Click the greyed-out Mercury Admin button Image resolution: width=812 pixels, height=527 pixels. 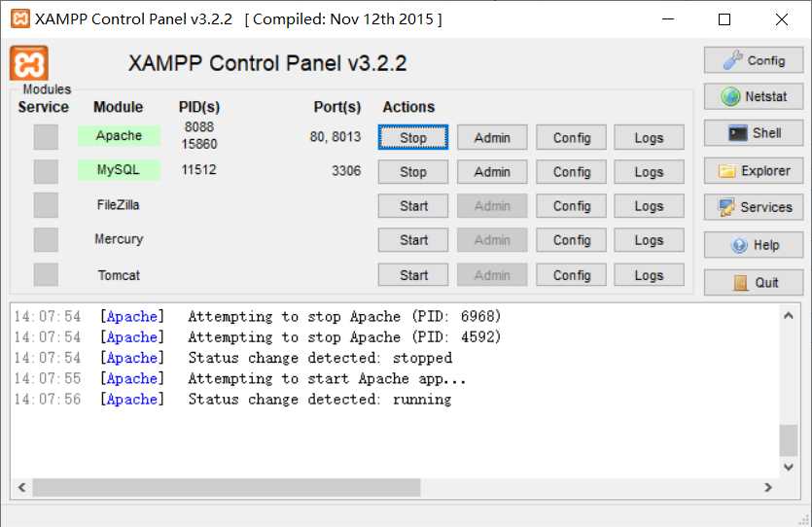click(x=492, y=240)
